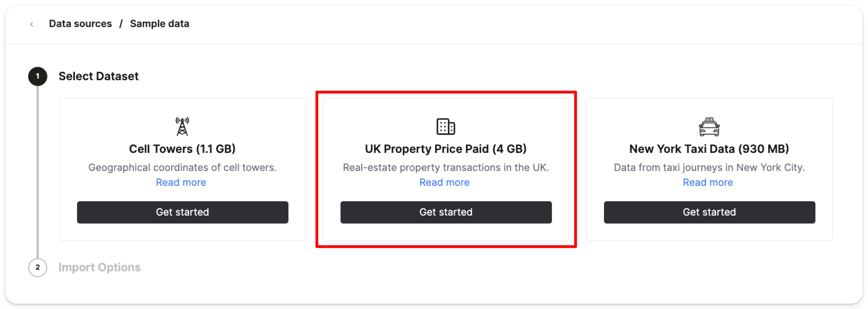Image resolution: width=868 pixels, height=309 pixels.
Task: Open Read more under New York Taxi Data
Action: [708, 182]
